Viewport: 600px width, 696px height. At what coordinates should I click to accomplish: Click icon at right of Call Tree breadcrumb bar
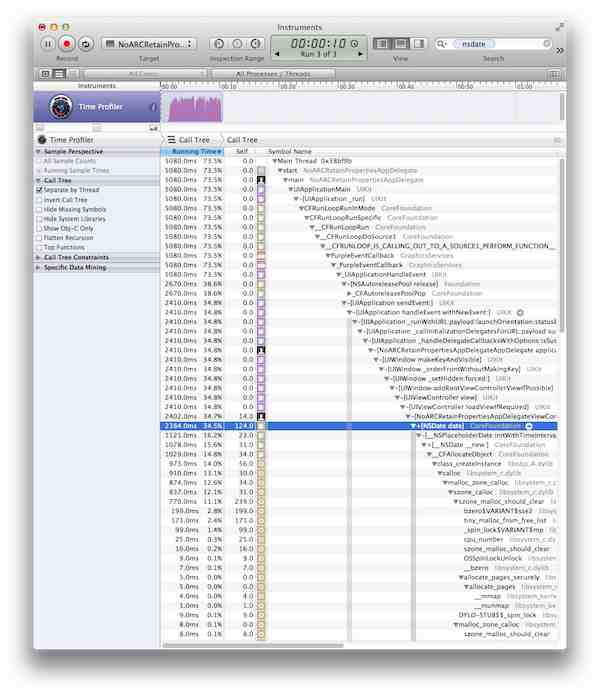(557, 140)
